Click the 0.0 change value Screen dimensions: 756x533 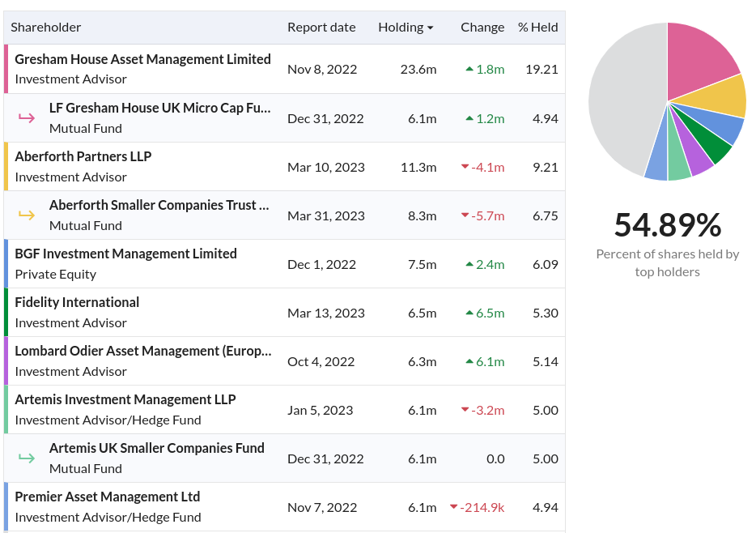click(495, 458)
